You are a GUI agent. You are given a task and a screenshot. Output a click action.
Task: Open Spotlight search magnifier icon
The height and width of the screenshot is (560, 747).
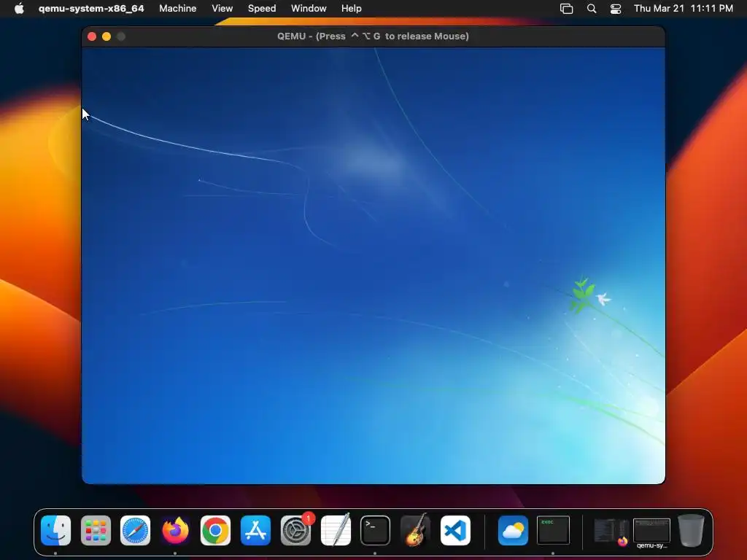point(591,9)
